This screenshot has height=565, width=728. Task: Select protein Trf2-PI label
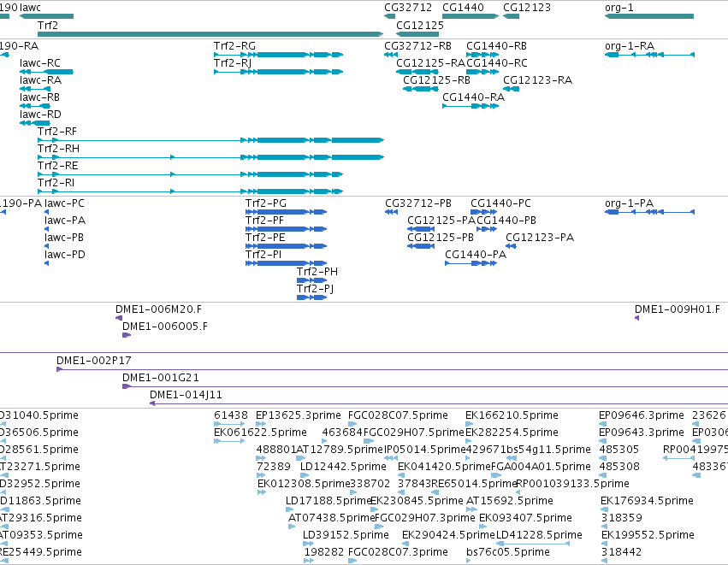[x=263, y=255]
